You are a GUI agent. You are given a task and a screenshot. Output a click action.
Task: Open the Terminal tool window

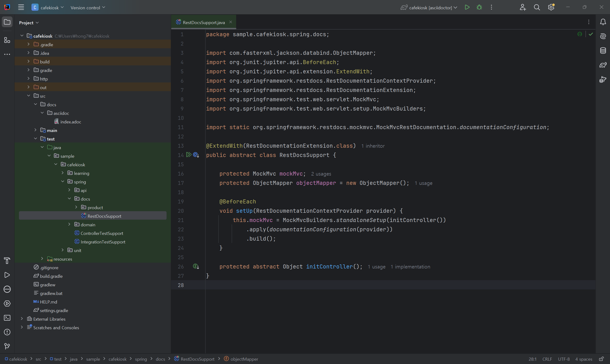[7, 318]
